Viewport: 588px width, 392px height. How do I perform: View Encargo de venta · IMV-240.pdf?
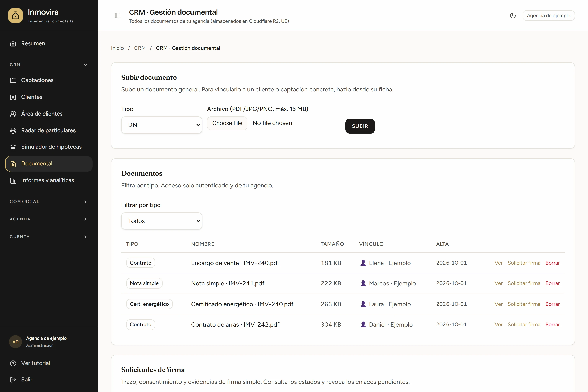click(x=499, y=263)
